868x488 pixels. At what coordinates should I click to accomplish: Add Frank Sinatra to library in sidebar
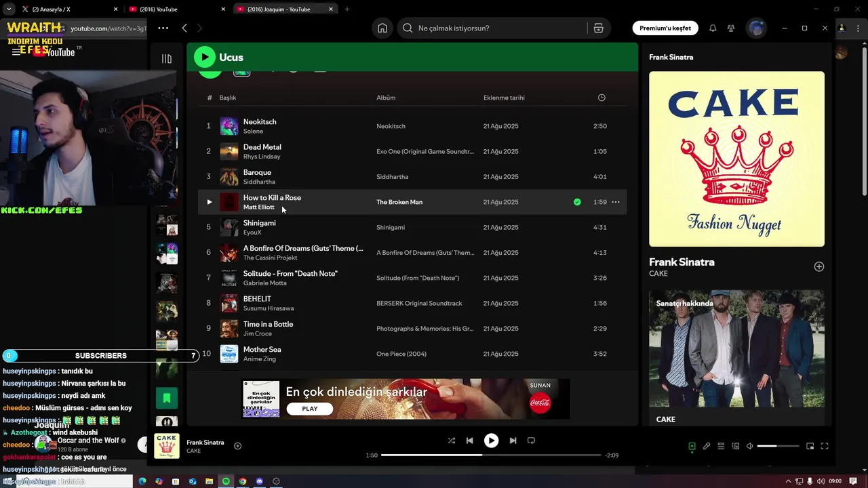click(818, 266)
